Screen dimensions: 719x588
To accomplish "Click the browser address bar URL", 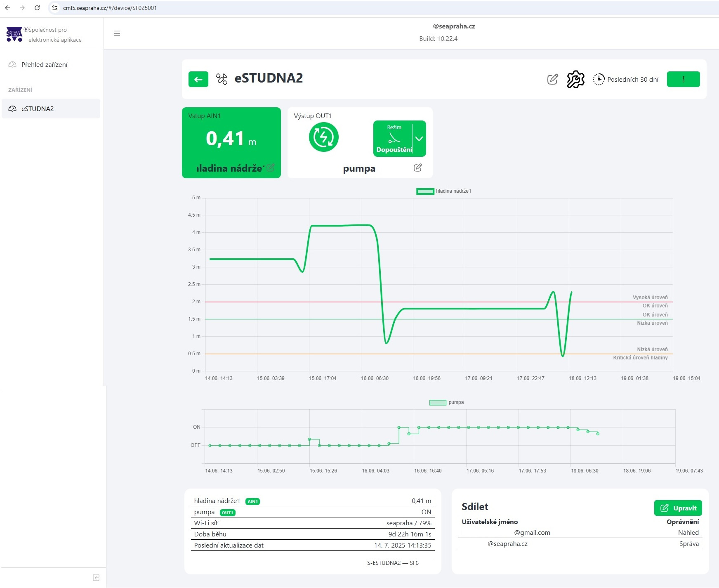I will tap(110, 8).
